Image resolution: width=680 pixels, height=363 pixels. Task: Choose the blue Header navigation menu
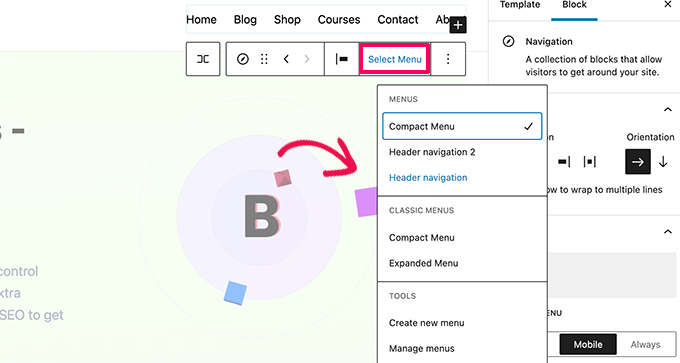tap(428, 177)
